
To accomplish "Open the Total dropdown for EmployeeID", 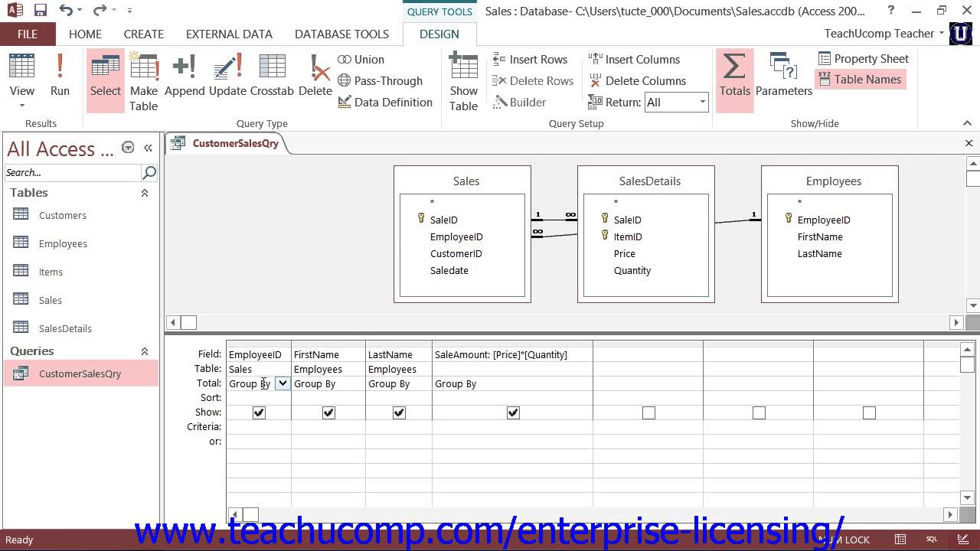I will click(x=283, y=383).
